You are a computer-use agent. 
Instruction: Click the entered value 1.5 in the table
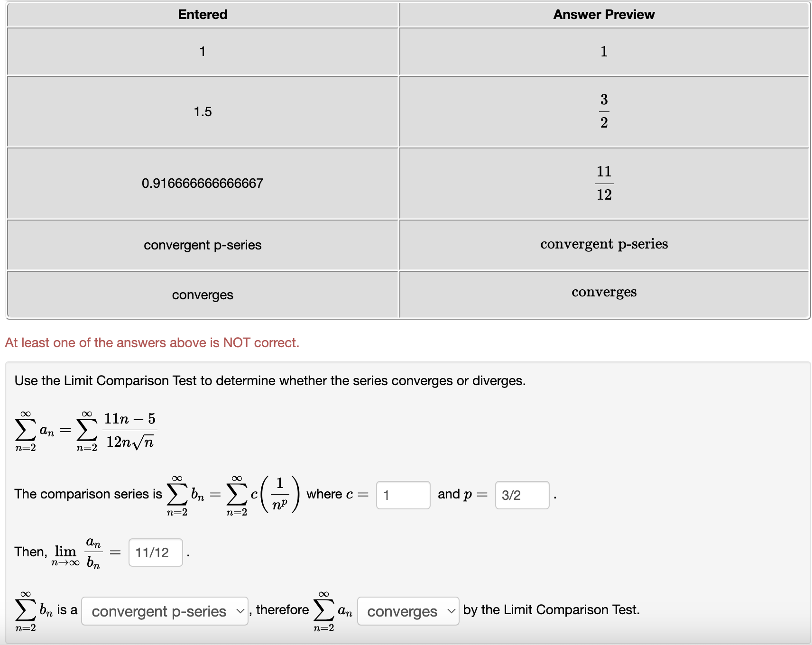202,111
